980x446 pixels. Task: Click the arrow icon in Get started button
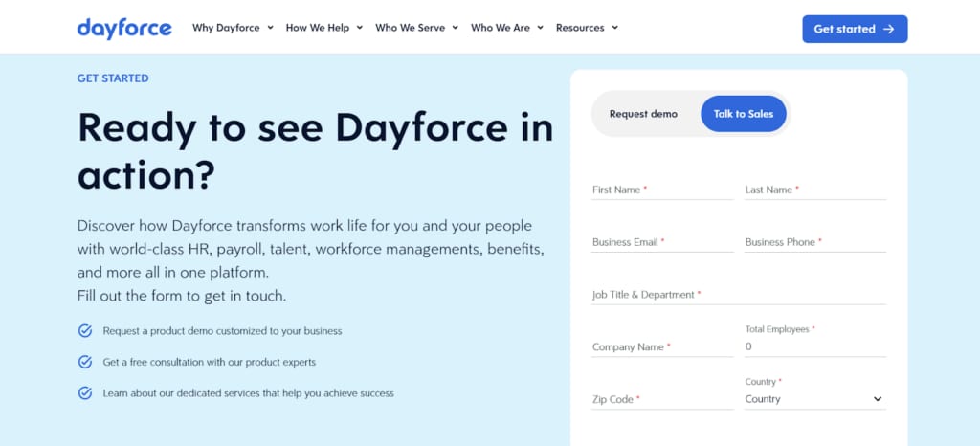tap(889, 30)
